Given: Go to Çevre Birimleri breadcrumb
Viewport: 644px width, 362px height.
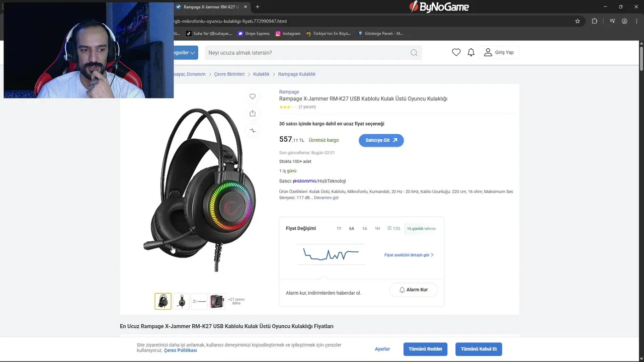Looking at the screenshot, I should [x=229, y=74].
